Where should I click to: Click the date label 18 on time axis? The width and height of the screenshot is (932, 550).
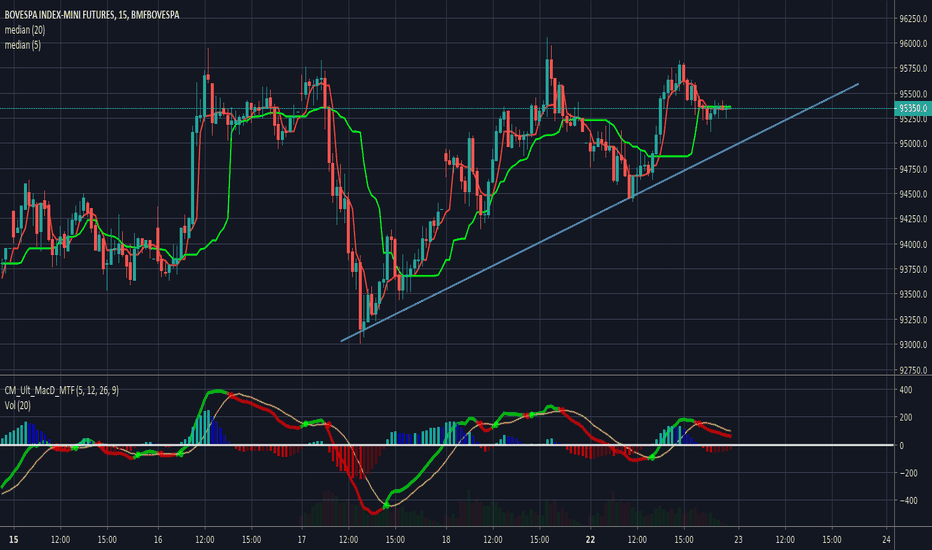click(446, 540)
